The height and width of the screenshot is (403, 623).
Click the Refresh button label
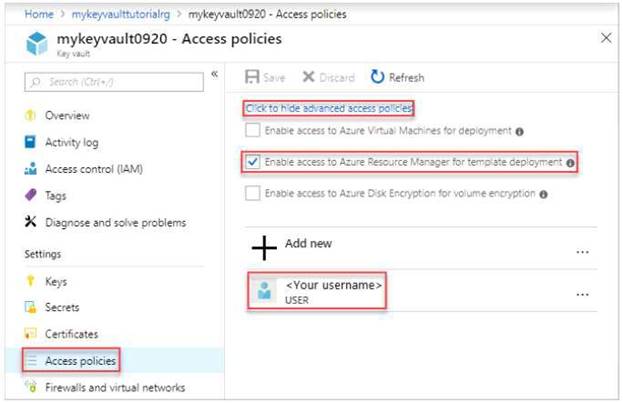406,77
